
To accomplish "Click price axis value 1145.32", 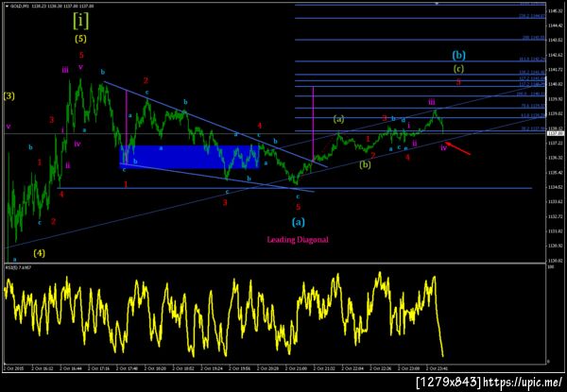I will (x=555, y=11).
